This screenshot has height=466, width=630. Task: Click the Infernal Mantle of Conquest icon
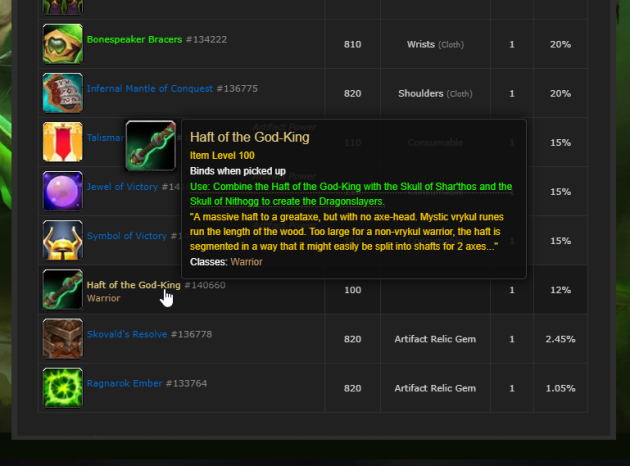tap(63, 93)
